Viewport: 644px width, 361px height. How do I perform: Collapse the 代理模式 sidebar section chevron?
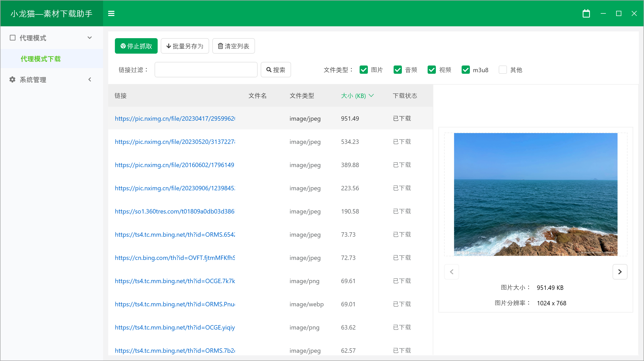[x=90, y=38]
